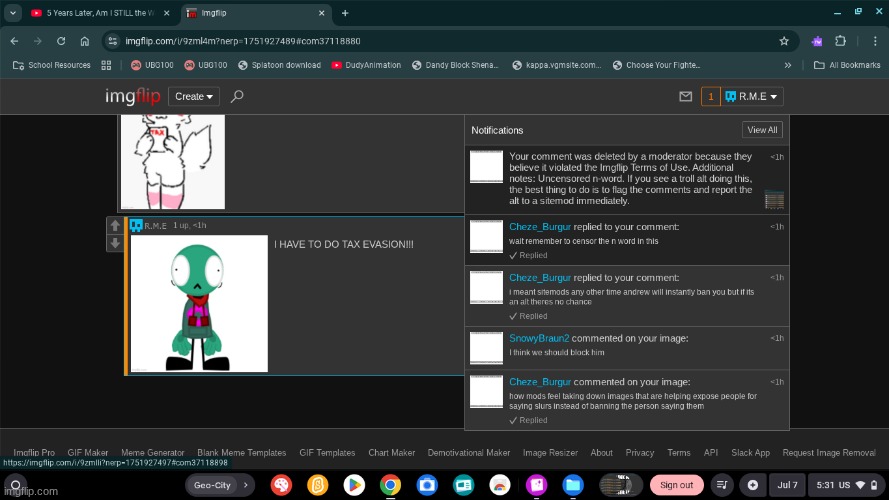Screen dimensions: 889x500
Task: Bookmark this page with the star
Action: tap(784, 41)
